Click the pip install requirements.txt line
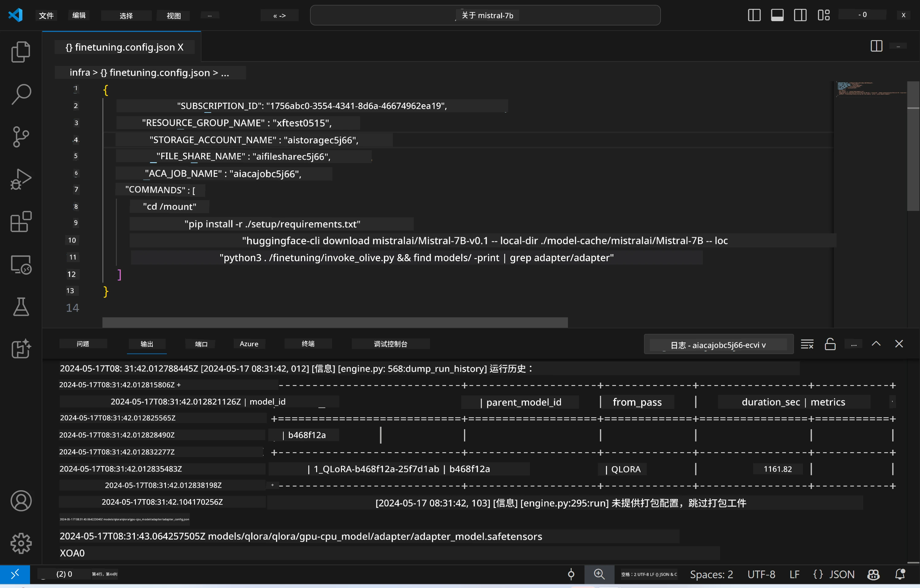 click(x=272, y=224)
